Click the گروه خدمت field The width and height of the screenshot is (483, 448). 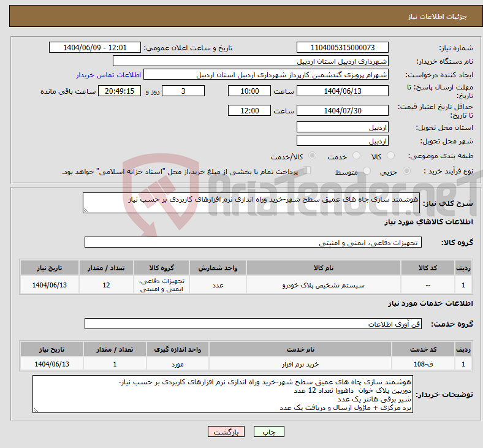coord(253,324)
